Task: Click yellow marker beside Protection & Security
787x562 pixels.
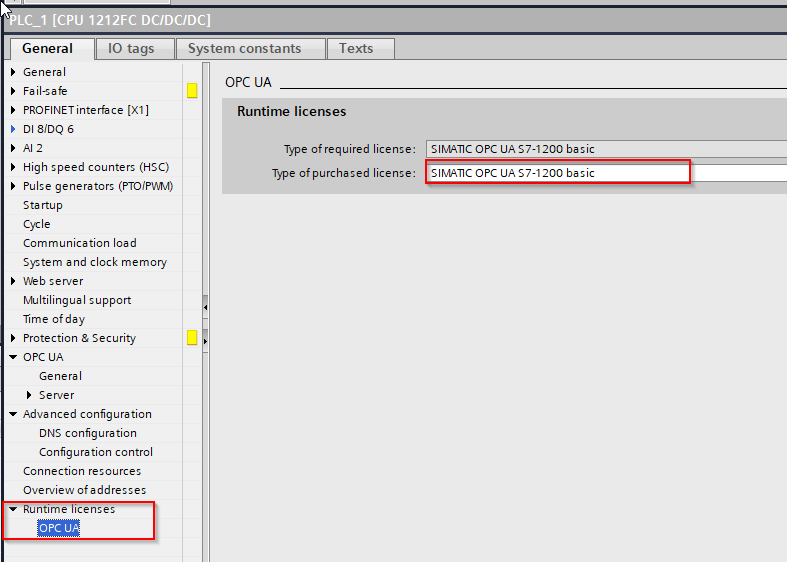Action: (x=192, y=338)
